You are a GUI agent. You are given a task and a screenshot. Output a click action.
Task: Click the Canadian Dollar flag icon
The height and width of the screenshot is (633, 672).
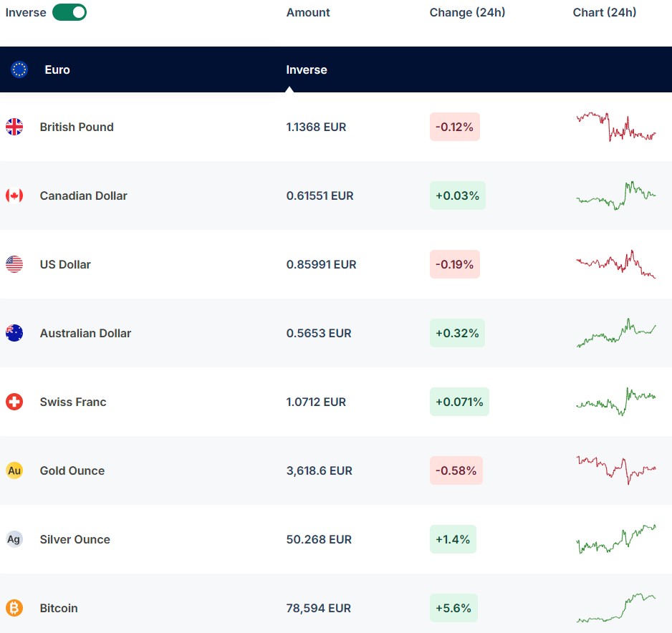pos(14,195)
